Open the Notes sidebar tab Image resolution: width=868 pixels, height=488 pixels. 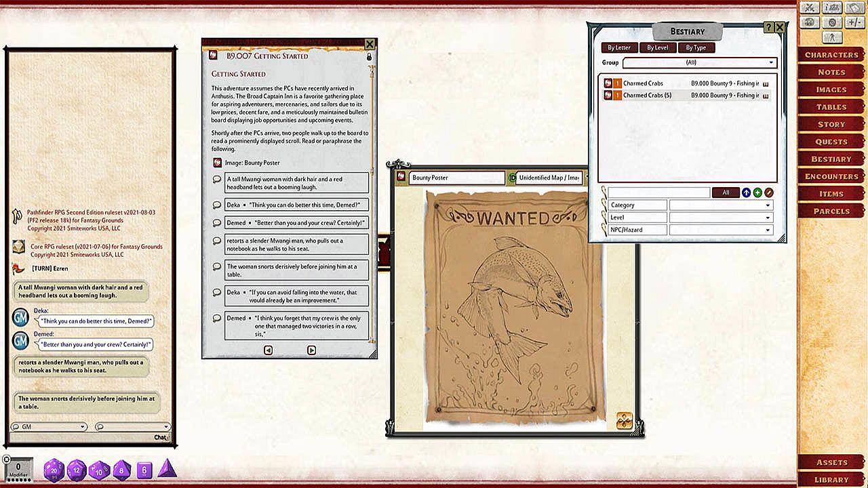coord(831,73)
